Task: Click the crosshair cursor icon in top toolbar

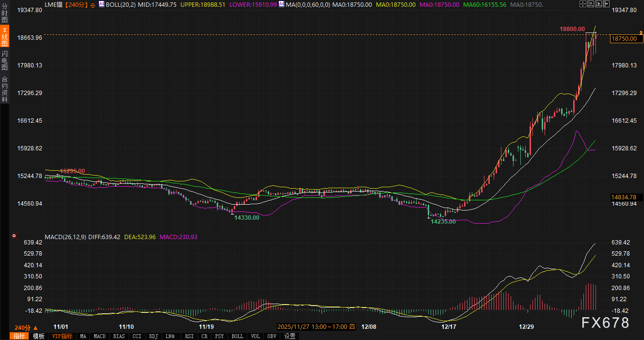Action: coord(582,4)
